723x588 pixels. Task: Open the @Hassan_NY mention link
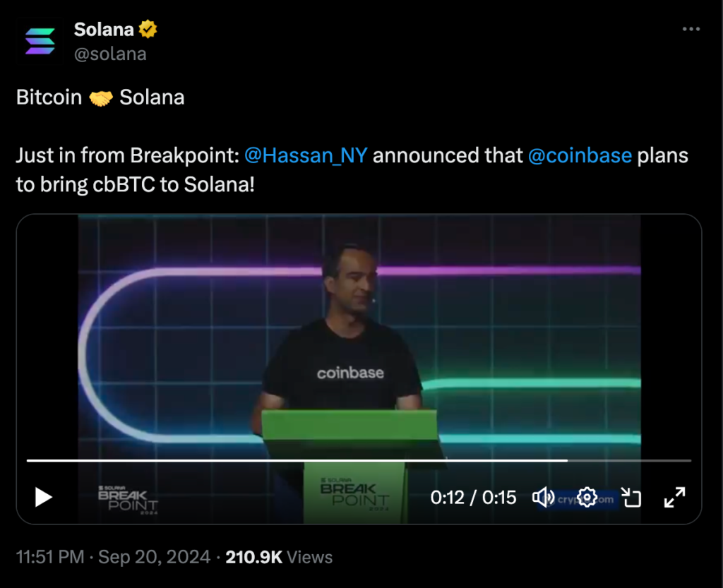point(306,155)
